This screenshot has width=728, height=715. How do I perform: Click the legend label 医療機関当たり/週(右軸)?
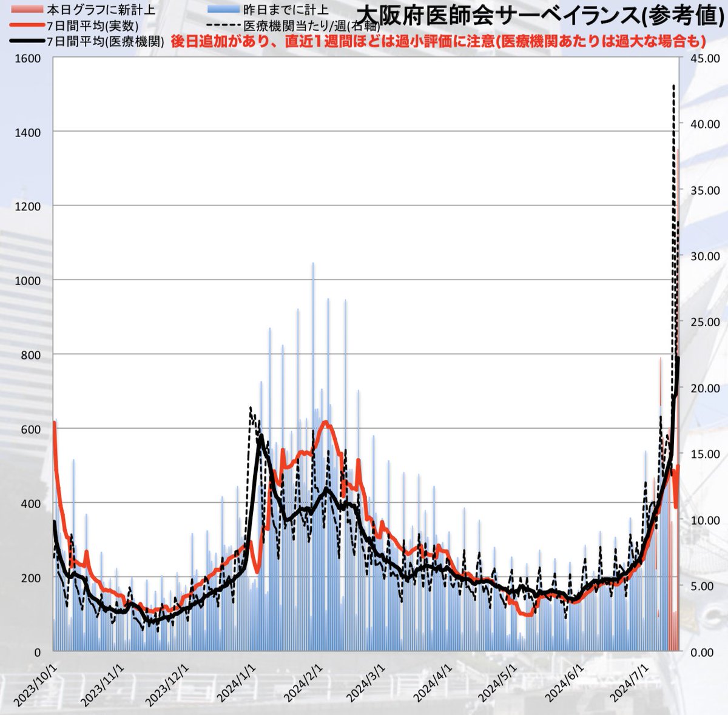(x=311, y=26)
